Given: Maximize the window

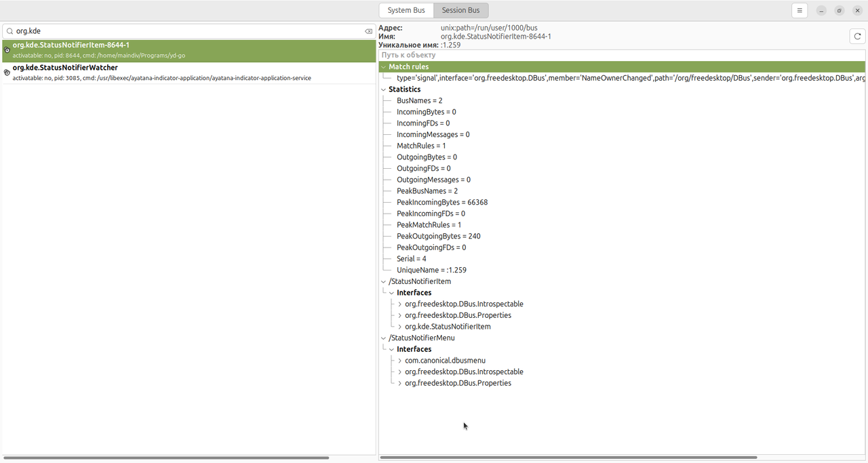Looking at the screenshot, I should pyautogui.click(x=840, y=10).
